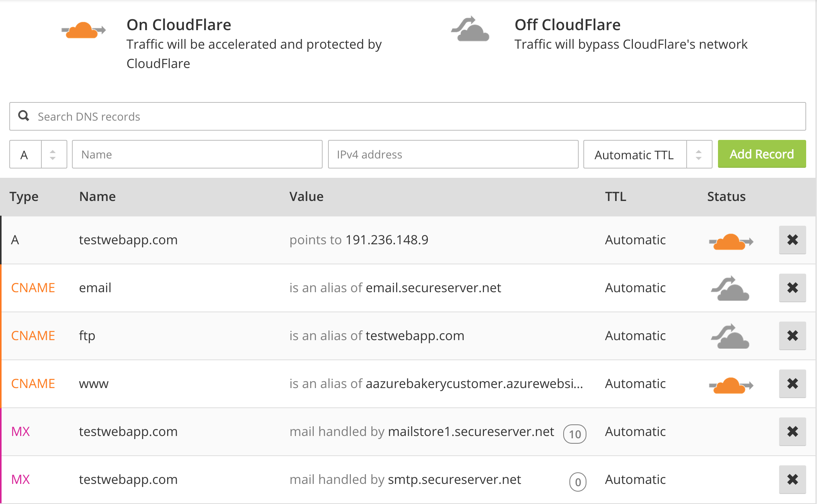Click the grey Off CloudFlare legend icon
Screen dimensions: 817x504
(x=470, y=29)
